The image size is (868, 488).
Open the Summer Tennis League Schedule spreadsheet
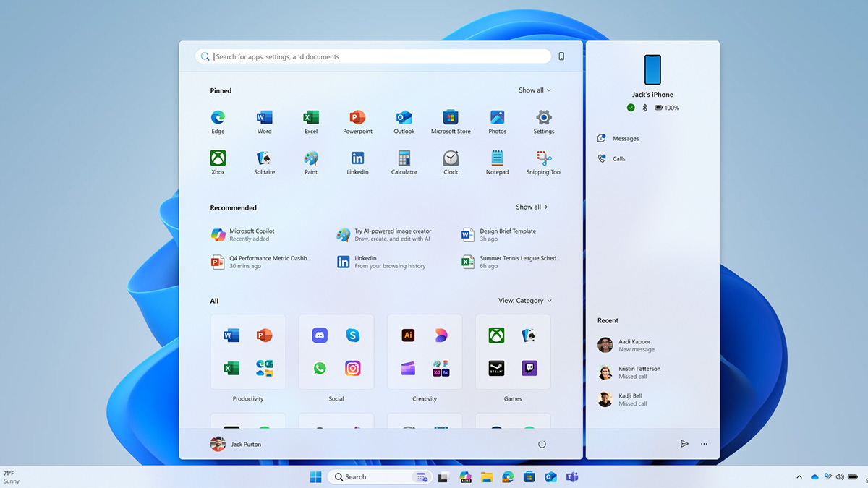pos(511,262)
